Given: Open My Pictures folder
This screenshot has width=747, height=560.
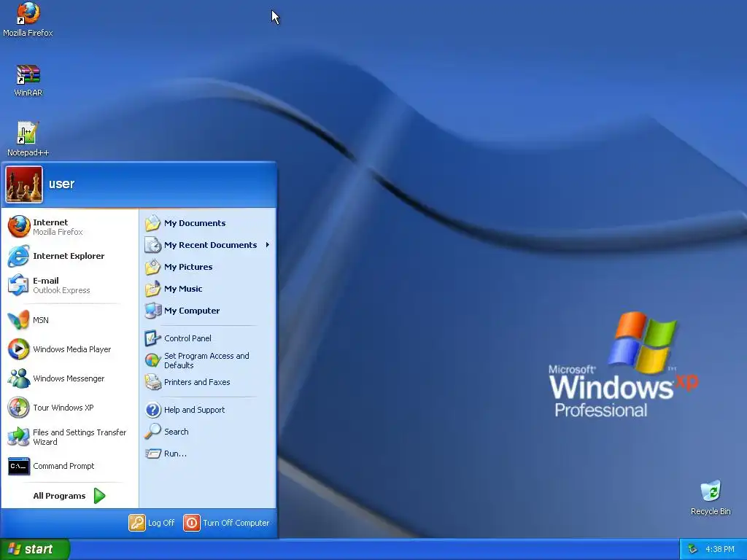Looking at the screenshot, I should (x=208, y=267).
